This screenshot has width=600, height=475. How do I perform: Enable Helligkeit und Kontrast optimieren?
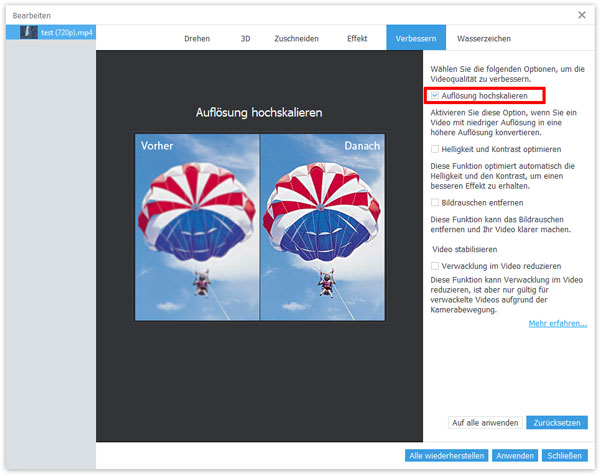click(x=435, y=149)
